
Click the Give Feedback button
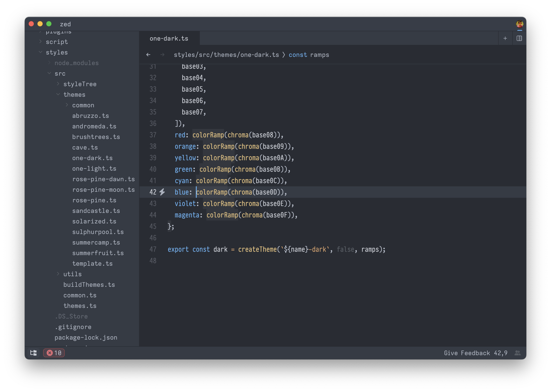click(467, 353)
